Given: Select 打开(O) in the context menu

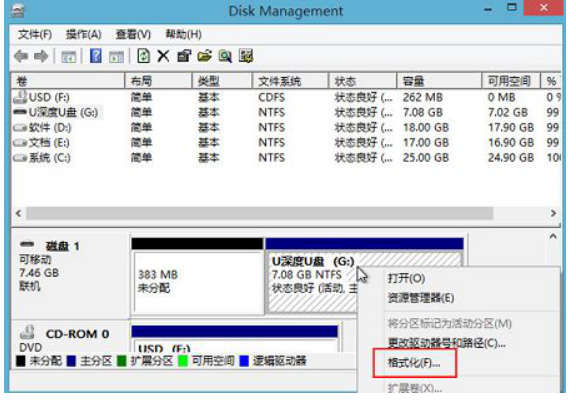Looking at the screenshot, I should click(x=406, y=278).
